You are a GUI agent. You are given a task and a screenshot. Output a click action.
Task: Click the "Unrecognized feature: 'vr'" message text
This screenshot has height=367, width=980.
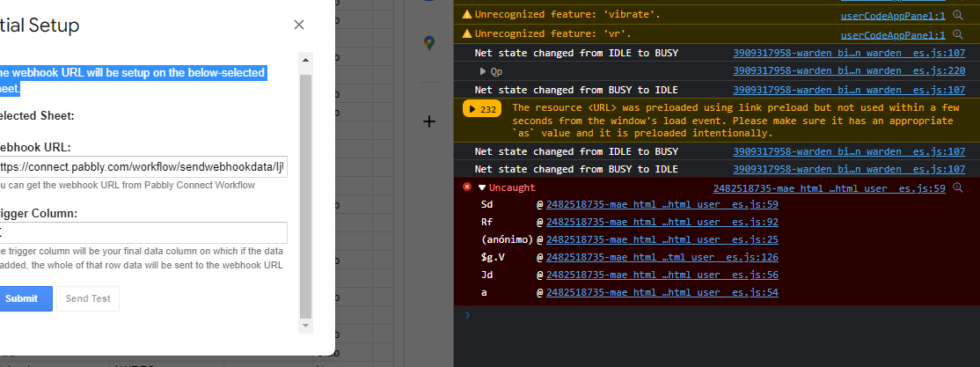(552, 33)
